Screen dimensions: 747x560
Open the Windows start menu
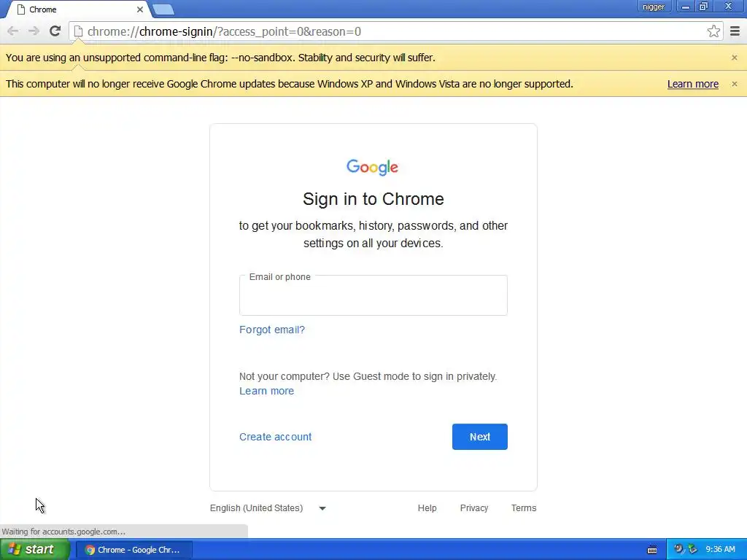click(x=34, y=550)
